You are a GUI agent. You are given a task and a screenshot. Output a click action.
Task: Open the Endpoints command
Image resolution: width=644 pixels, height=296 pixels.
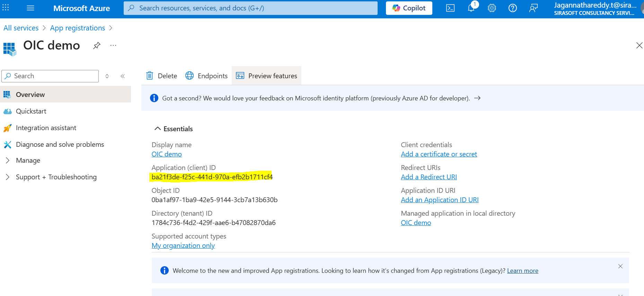(206, 75)
